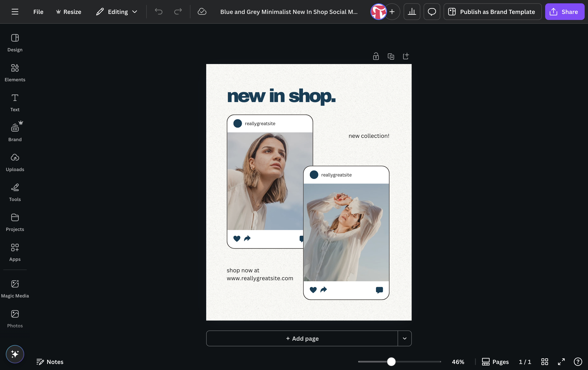
Task: Toggle the Notes panel
Action: tap(50, 362)
